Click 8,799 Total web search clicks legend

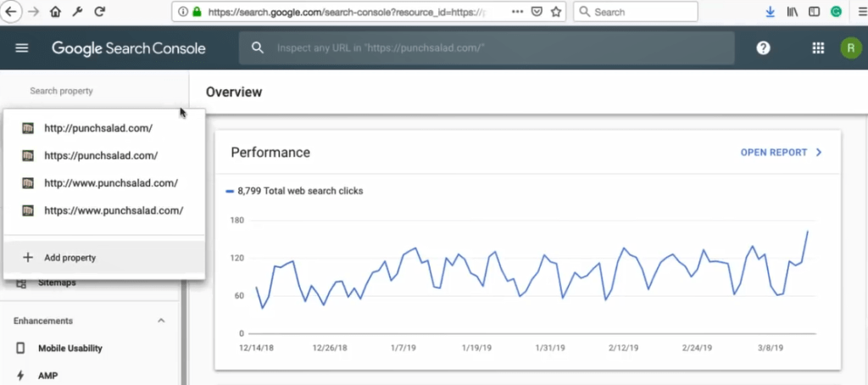point(294,191)
